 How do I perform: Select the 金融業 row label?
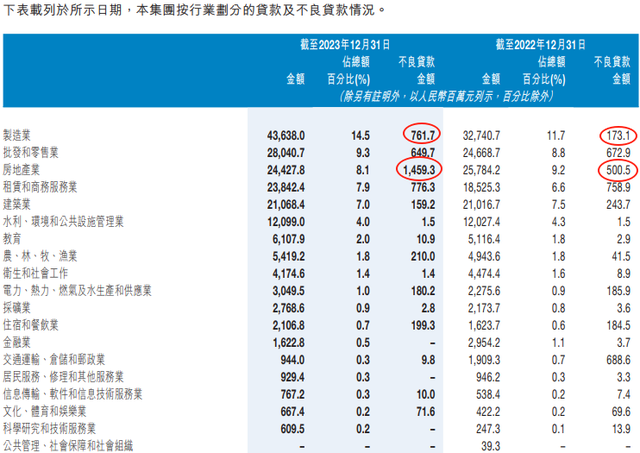[17, 342]
